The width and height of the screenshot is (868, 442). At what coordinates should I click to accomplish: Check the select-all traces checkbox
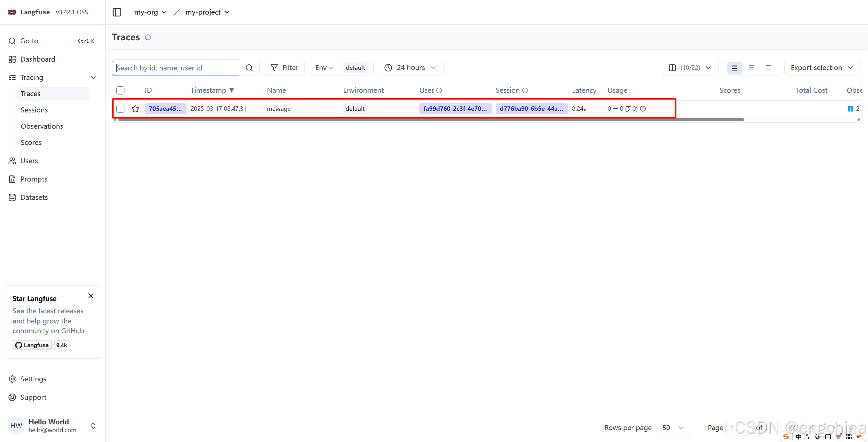pos(120,90)
